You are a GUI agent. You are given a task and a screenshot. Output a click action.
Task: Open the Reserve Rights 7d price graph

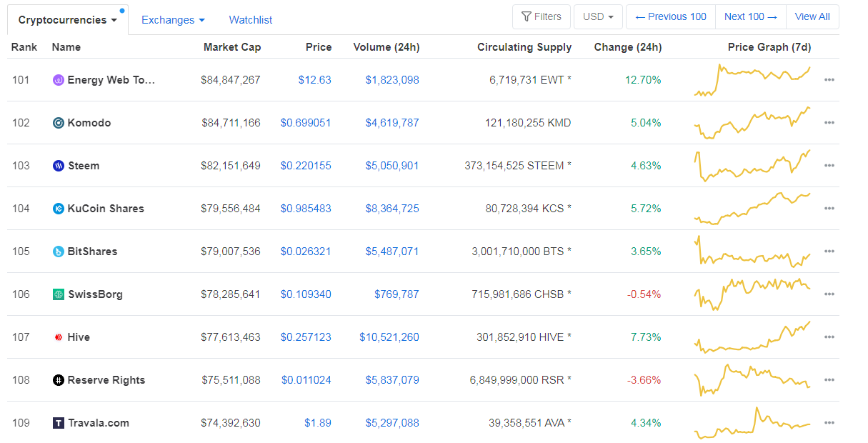pyautogui.click(x=752, y=380)
